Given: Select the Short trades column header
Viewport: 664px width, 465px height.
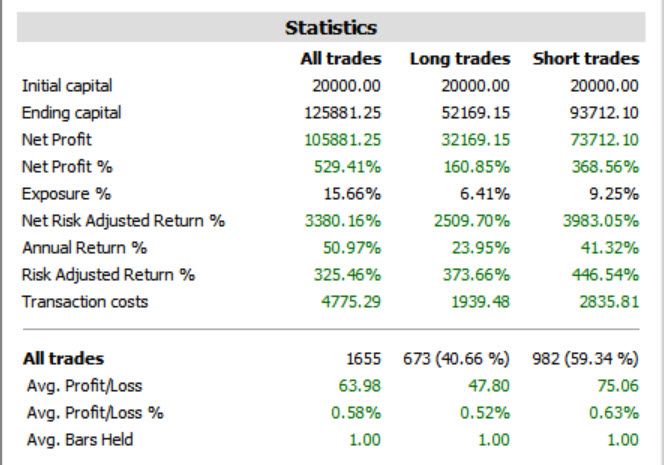Looking at the screenshot, I should coord(585,59).
